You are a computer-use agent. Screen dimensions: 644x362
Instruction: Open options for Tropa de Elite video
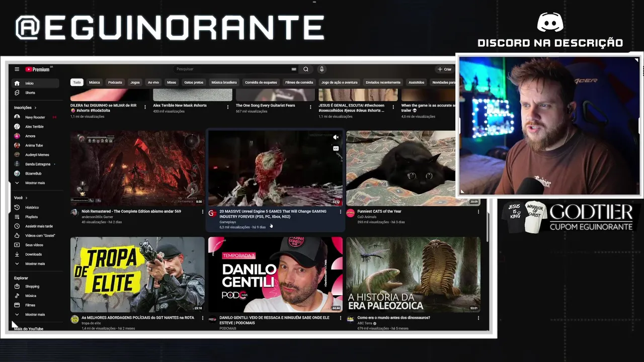click(202, 318)
